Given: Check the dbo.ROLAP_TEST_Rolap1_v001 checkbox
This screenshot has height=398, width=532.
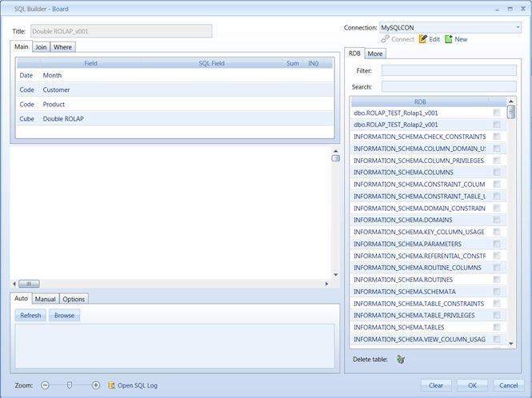Looking at the screenshot, I should point(497,113).
